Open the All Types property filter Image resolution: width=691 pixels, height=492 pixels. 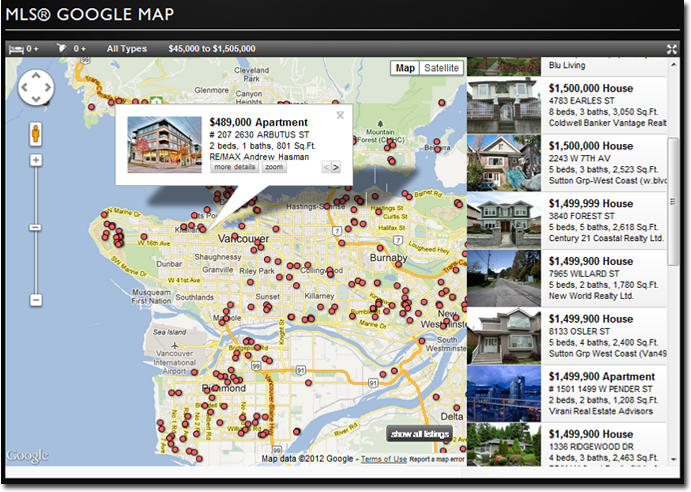(x=126, y=49)
